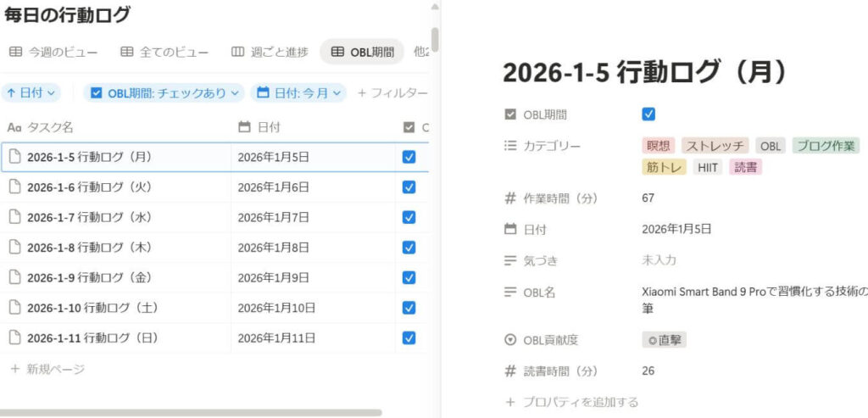This screenshot has height=418, width=868.
Task: Click the empty 気づき field showing 未入力
Action: pos(659,260)
